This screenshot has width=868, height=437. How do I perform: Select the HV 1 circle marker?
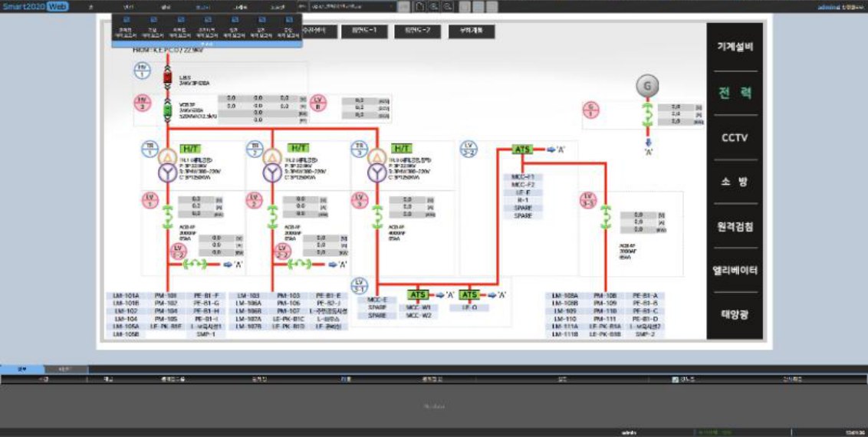143,71
